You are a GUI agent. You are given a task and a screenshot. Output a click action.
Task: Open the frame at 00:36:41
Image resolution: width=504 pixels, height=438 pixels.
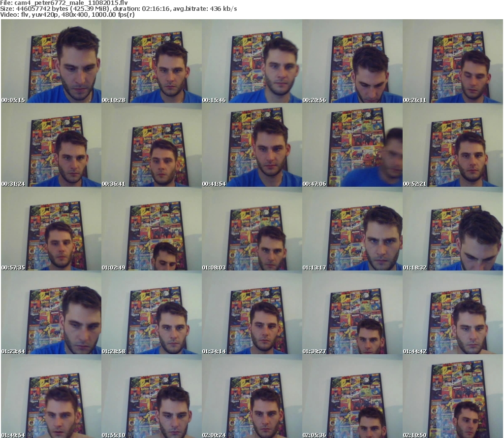tap(152, 145)
